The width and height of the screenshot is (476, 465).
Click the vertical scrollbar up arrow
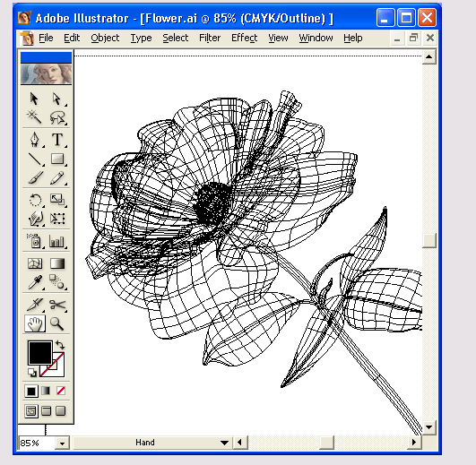click(x=429, y=56)
